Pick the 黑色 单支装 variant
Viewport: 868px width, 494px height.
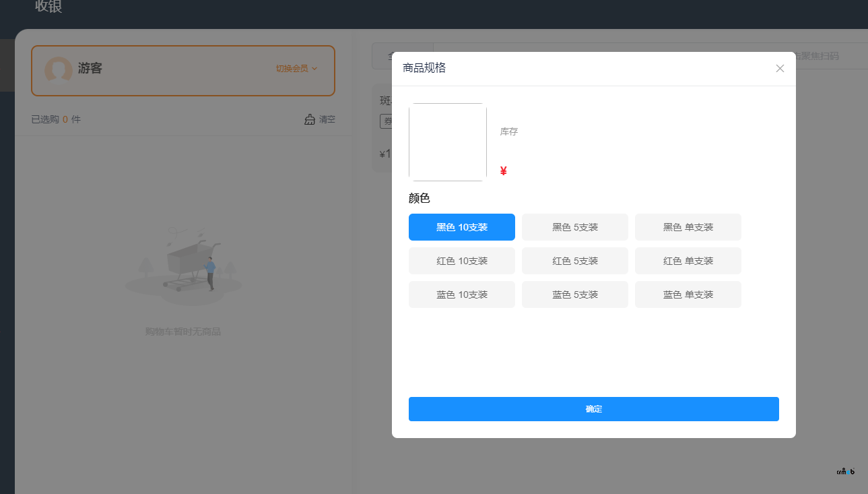click(688, 227)
